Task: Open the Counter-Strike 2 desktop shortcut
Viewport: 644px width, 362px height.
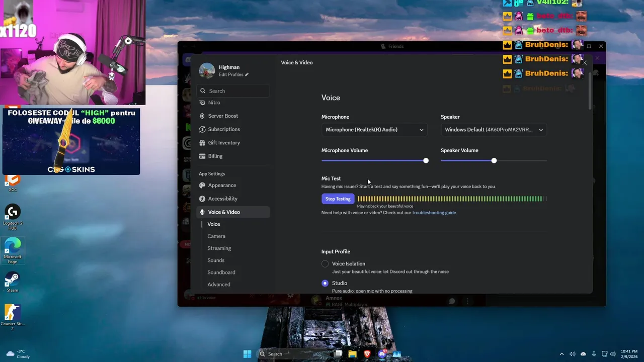Action: 13,318
